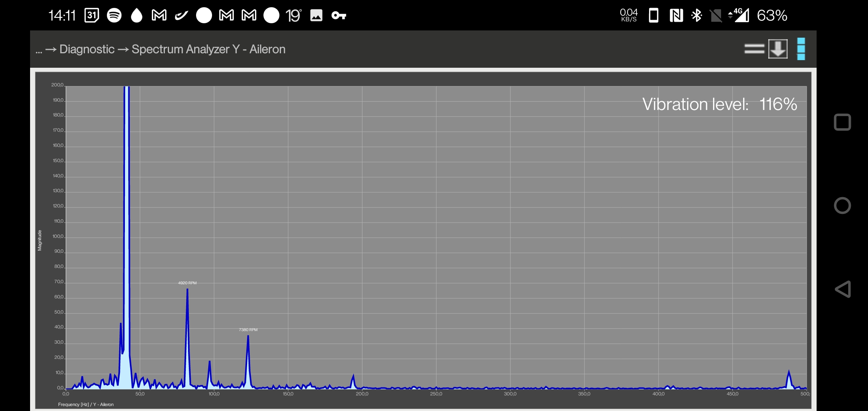Tap the Android back triangle button
This screenshot has width=868, height=411.
click(842, 289)
